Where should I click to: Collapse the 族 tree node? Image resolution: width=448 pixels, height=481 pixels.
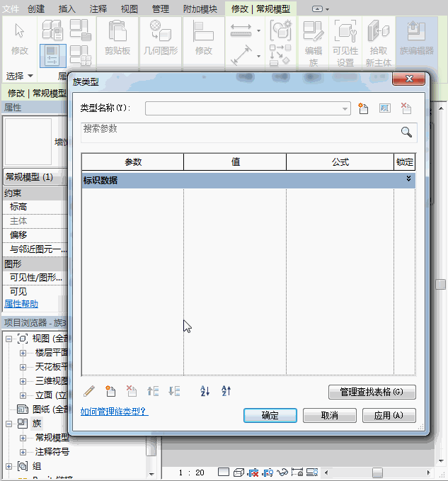pyautogui.click(x=9, y=424)
